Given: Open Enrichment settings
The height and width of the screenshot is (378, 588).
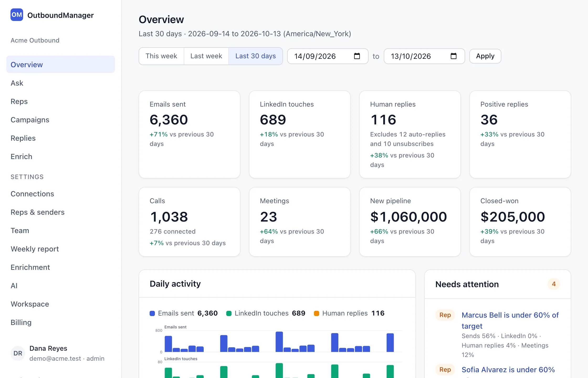Looking at the screenshot, I should [x=61, y=267].
